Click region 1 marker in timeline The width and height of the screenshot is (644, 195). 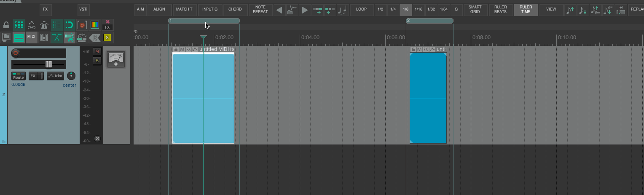(204, 21)
